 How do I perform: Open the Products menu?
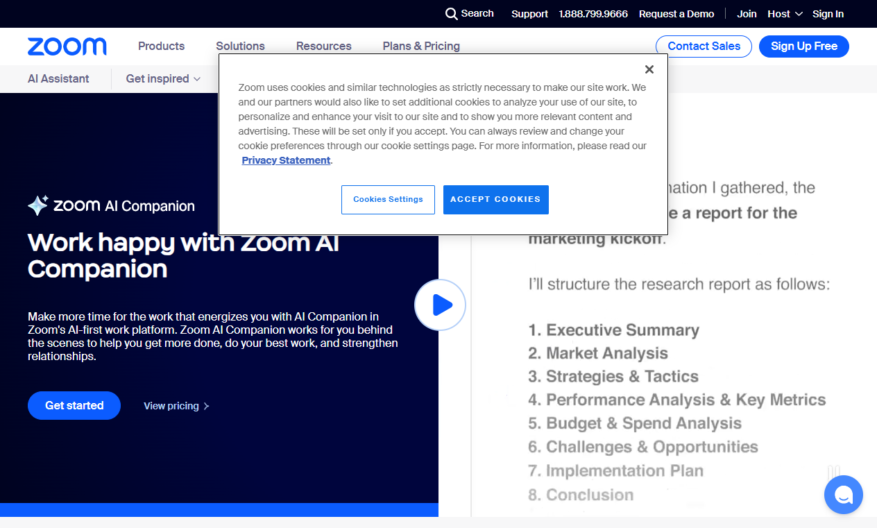[161, 46]
